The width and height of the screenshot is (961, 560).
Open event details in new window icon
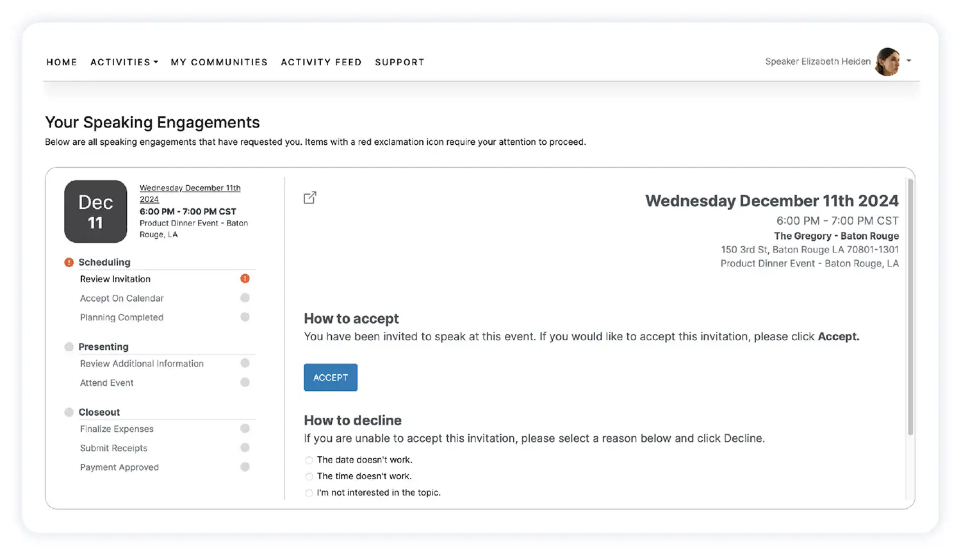click(309, 198)
